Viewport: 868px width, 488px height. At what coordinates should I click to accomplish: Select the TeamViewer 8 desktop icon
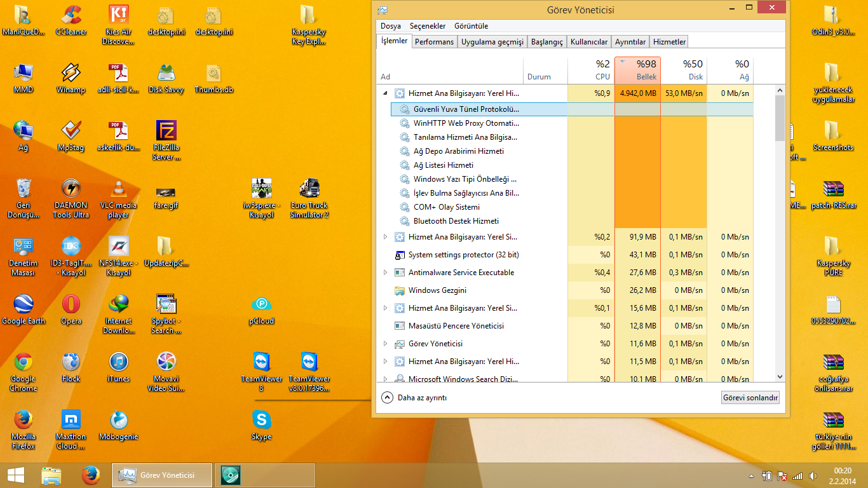click(x=261, y=363)
